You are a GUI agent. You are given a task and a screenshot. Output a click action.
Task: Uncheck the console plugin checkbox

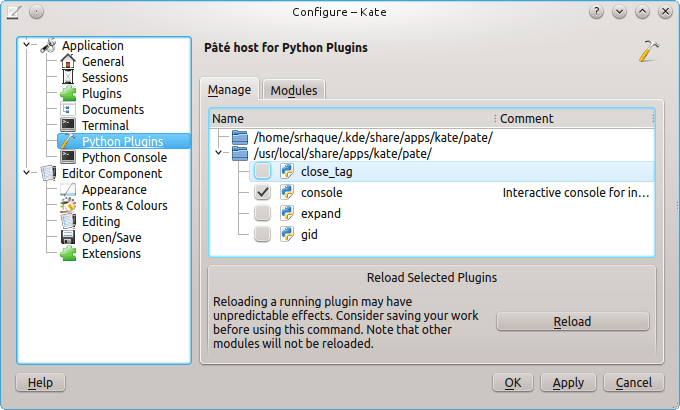[x=262, y=192]
